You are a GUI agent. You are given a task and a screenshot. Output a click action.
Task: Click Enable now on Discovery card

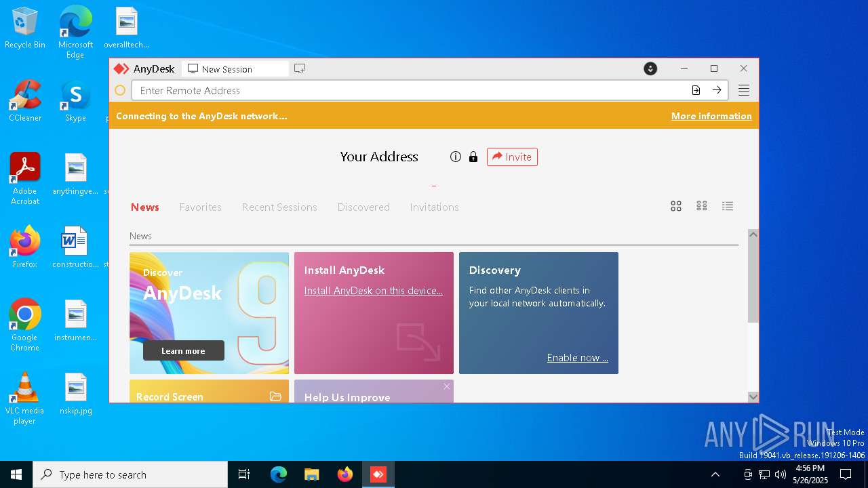pos(578,357)
